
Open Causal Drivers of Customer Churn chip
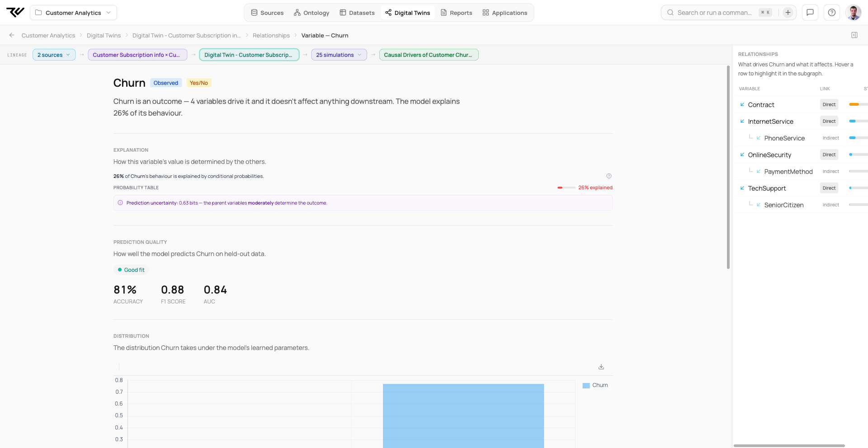(429, 55)
